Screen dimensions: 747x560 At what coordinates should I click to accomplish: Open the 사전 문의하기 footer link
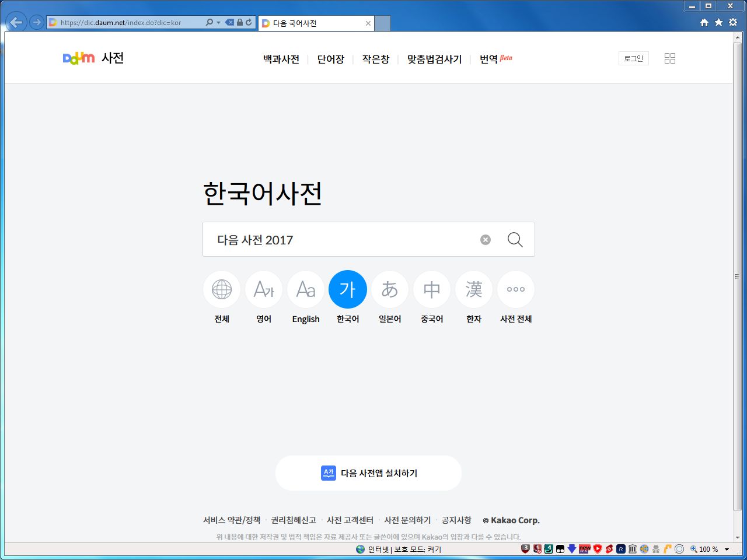click(x=407, y=520)
